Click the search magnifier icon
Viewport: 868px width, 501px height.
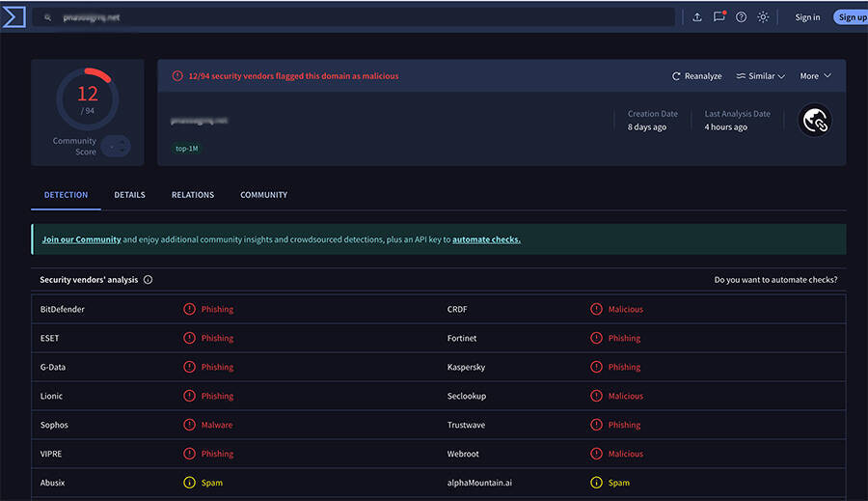[x=48, y=17]
